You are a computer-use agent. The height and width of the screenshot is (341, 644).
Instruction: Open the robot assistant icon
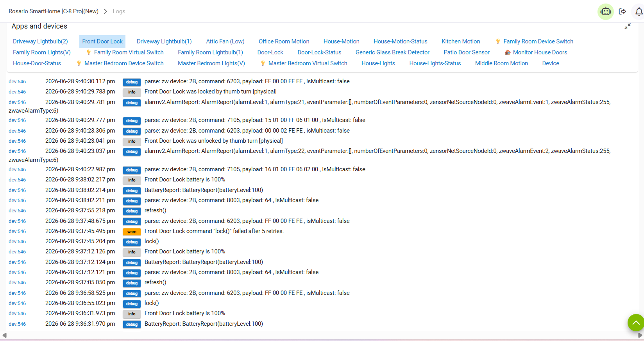tap(606, 11)
